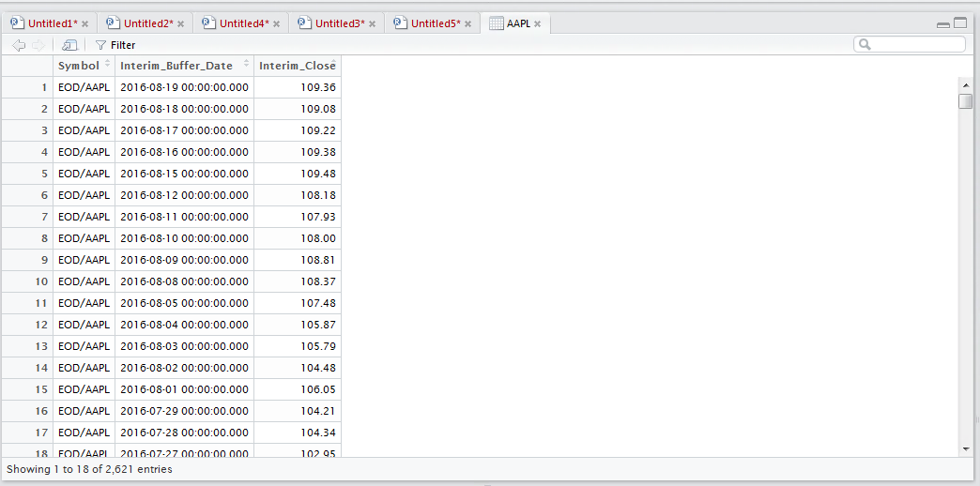Show data viewer in new window
The image size is (980, 486).
click(x=69, y=45)
